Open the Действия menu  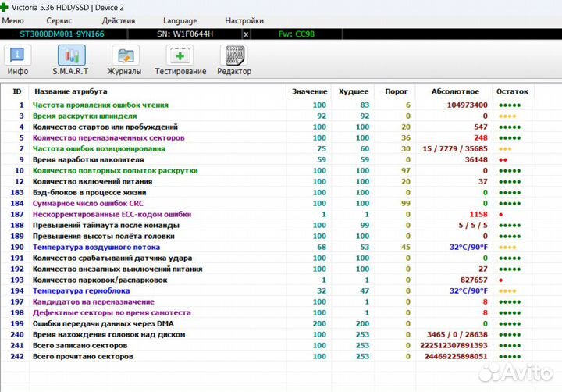[x=118, y=20]
